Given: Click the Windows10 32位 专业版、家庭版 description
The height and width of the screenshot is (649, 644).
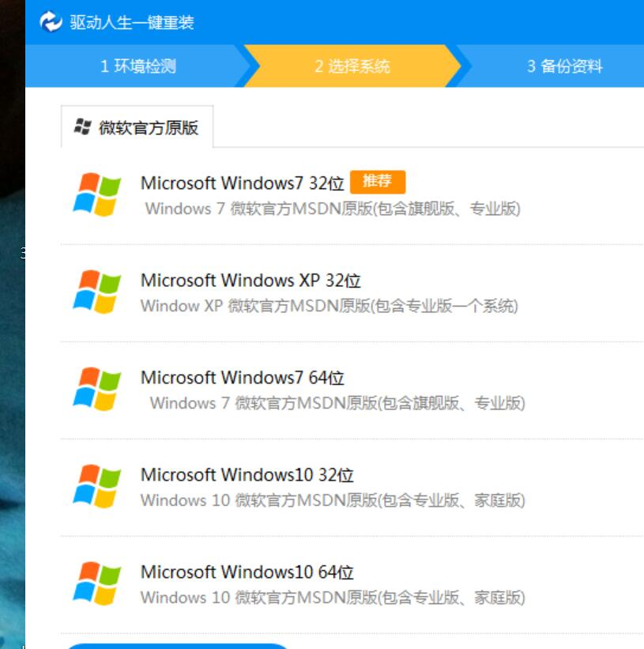Looking at the screenshot, I should pyautogui.click(x=333, y=500).
